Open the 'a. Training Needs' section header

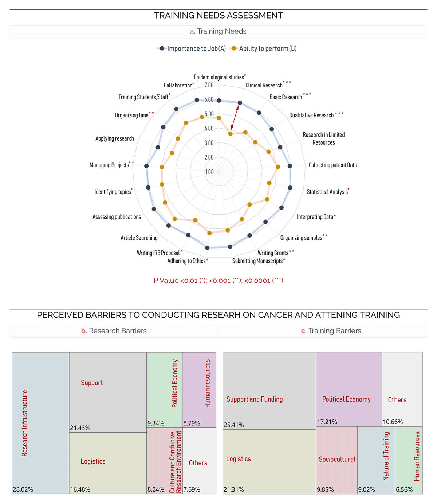(218, 32)
